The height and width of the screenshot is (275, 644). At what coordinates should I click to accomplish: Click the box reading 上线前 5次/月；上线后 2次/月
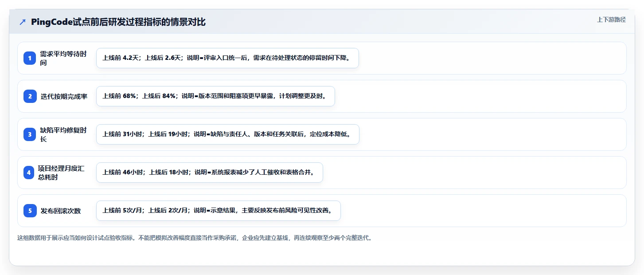pos(219,211)
